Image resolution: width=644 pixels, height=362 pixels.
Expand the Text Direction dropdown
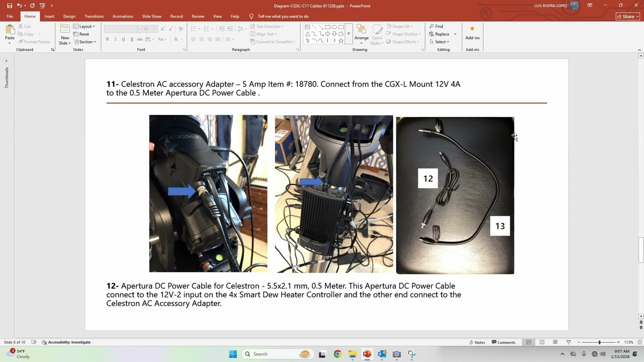267,26
